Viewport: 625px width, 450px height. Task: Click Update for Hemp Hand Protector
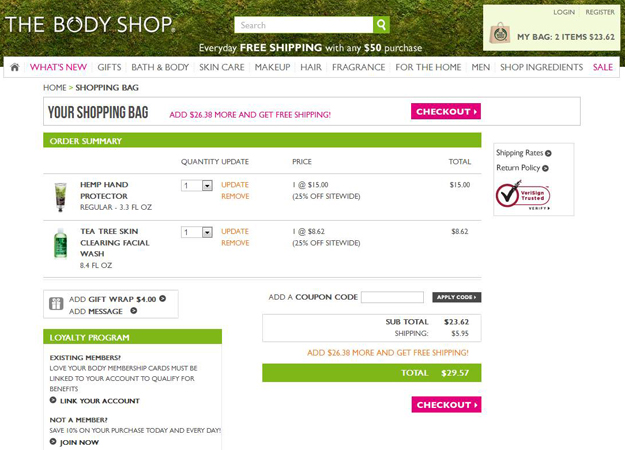tap(235, 185)
